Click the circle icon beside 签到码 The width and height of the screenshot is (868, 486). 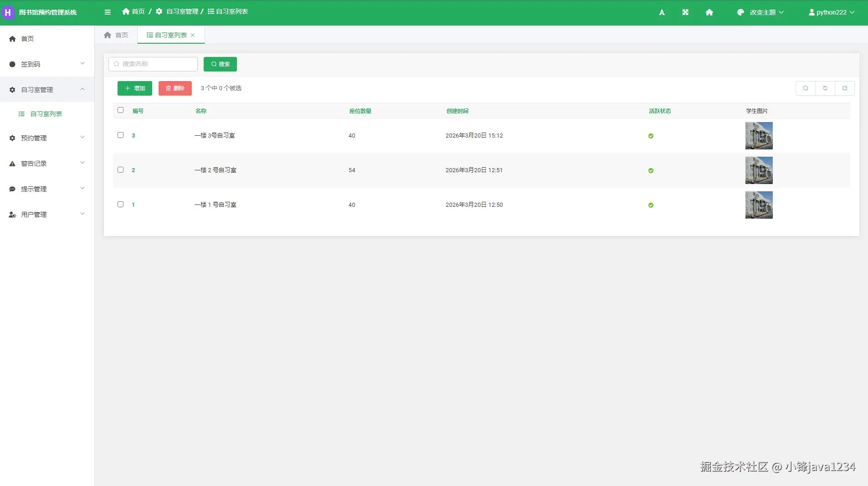[12, 64]
